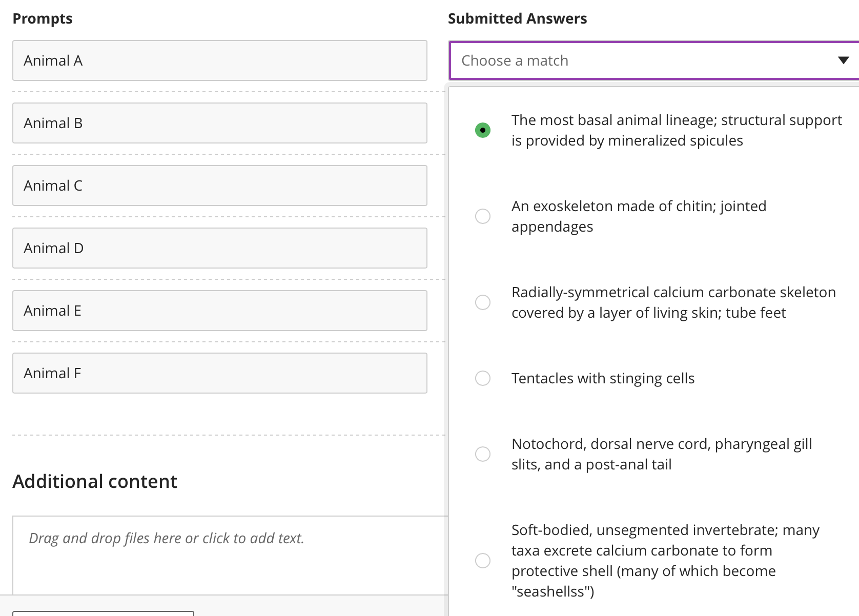Viewport: 859px width, 616px height.
Task: Click the Animal D prompt box
Action: pyautogui.click(x=220, y=248)
